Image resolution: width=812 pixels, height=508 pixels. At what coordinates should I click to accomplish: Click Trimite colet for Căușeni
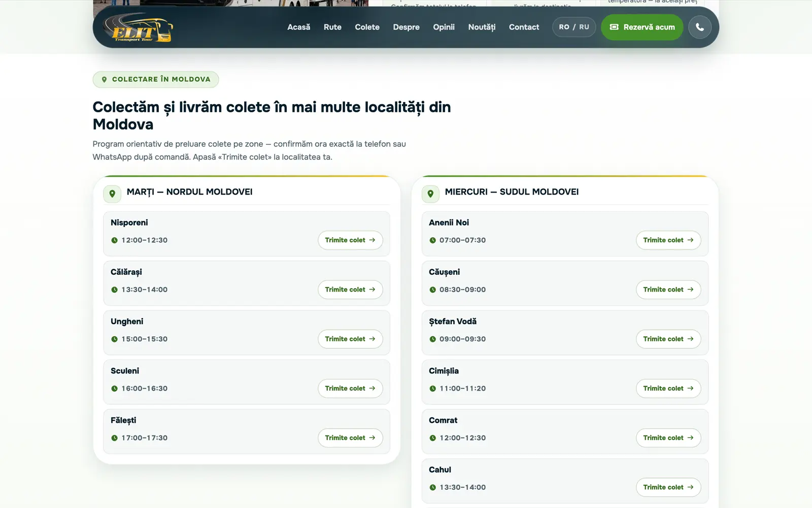coord(668,290)
